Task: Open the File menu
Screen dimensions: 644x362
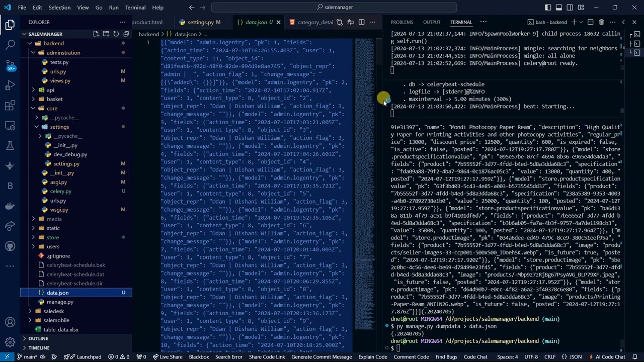Action: (x=22, y=8)
